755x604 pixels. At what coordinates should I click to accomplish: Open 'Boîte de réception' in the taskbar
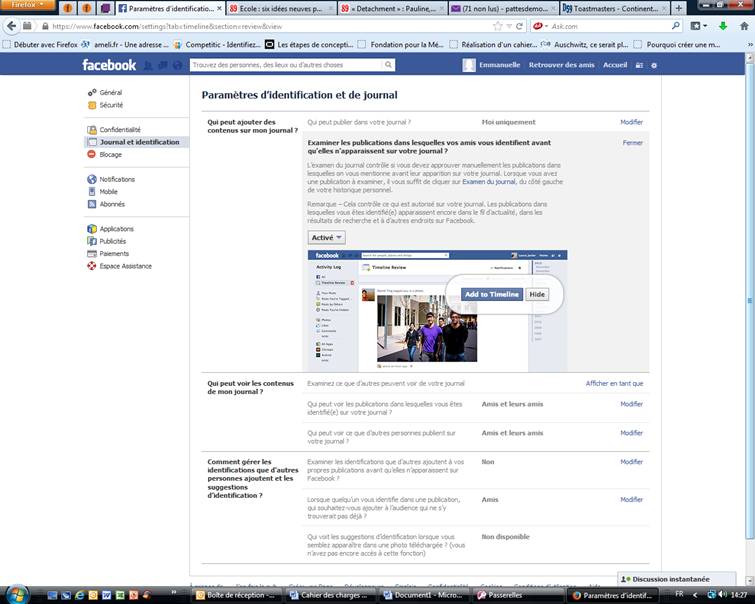click(236, 595)
